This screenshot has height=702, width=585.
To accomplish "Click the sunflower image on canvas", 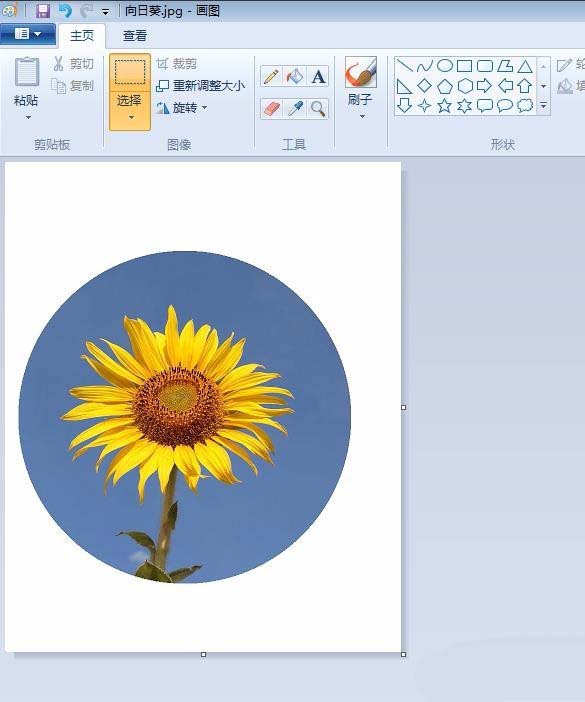I will click(184, 417).
